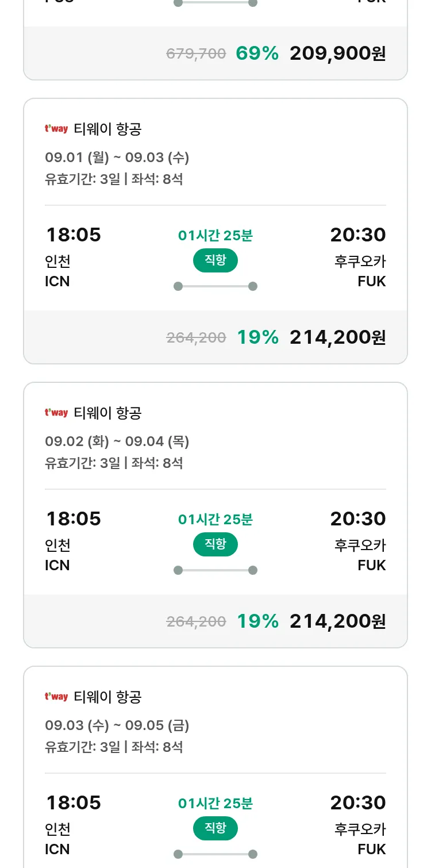Click t'way logo on the 09.01 flight card
The image size is (431, 868).
[56, 129]
